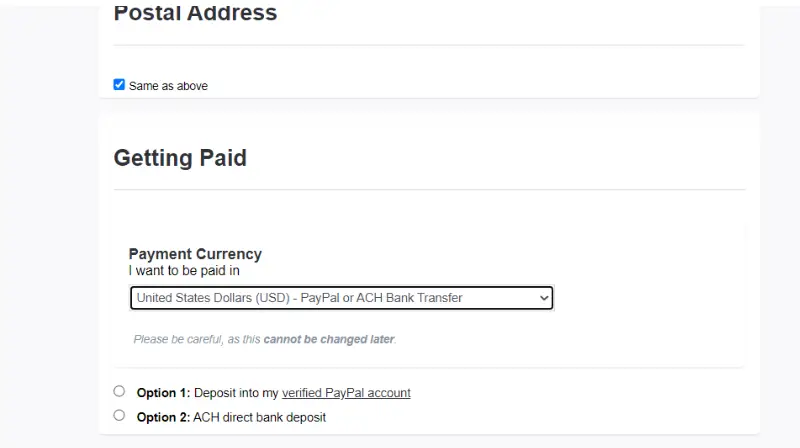Select the Option 1 PayPal radio button
800x448 pixels.
coord(119,391)
